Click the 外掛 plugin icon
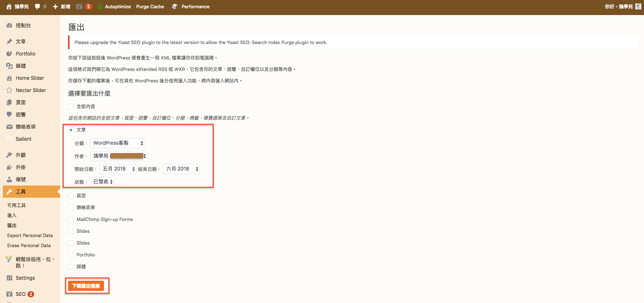Screen dimensions: 644x303 (x=9, y=167)
